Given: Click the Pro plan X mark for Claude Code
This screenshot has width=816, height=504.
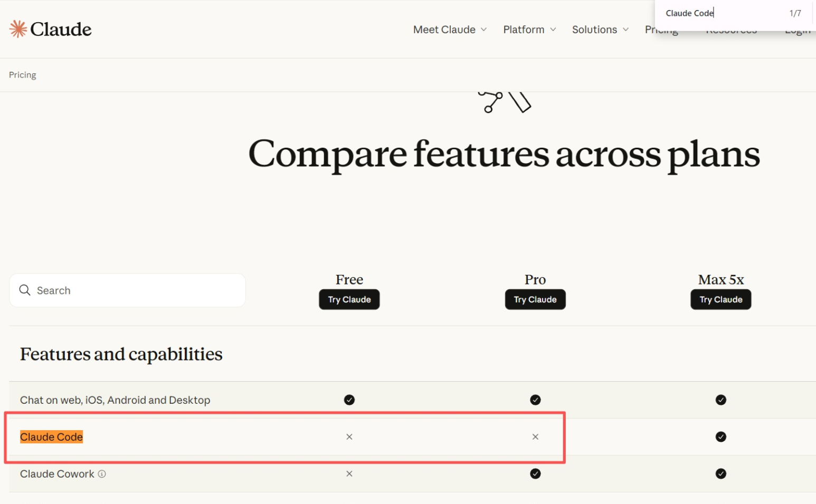Looking at the screenshot, I should pyautogui.click(x=535, y=437).
